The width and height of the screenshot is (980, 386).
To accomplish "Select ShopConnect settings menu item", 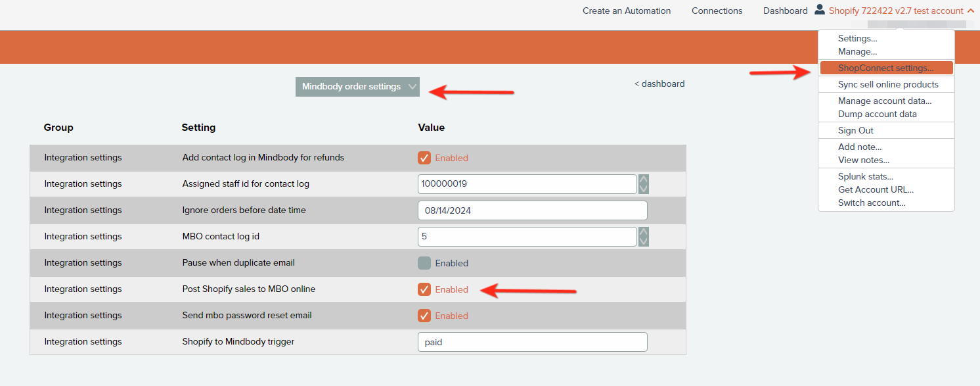I will pyautogui.click(x=885, y=68).
